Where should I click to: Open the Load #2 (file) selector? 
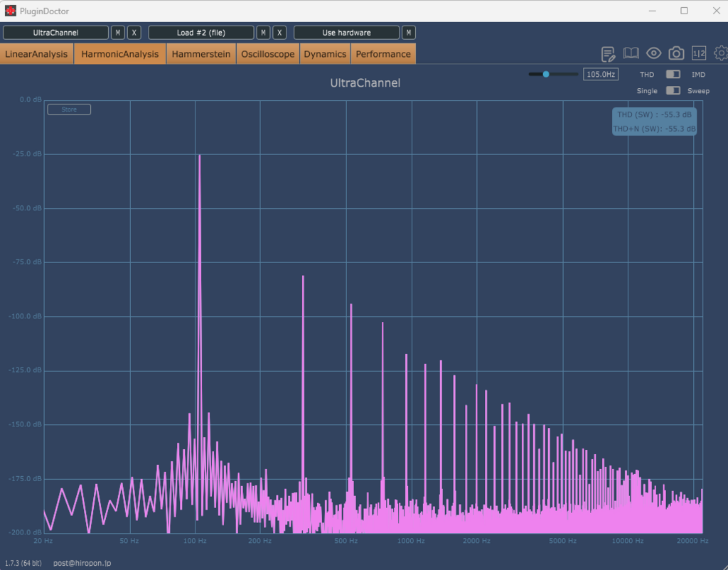[201, 33]
